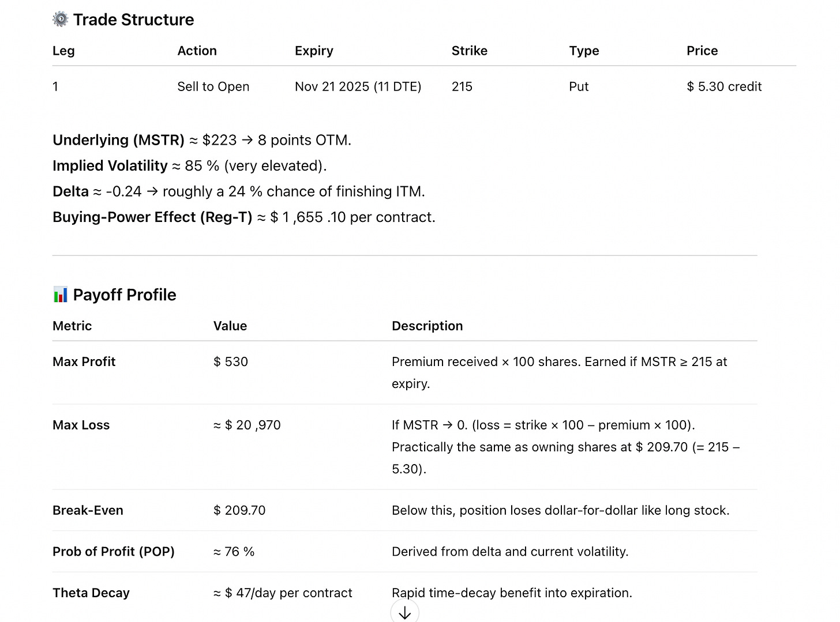840x622 pixels.
Task: Click the Max Loss value ≈ $ 20,970
Action: (x=247, y=425)
